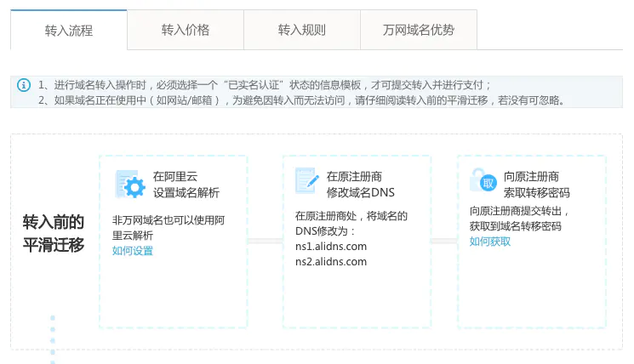Click the first notice line about 已实名认证
Screen dimensions: 634x364
tap(264, 85)
